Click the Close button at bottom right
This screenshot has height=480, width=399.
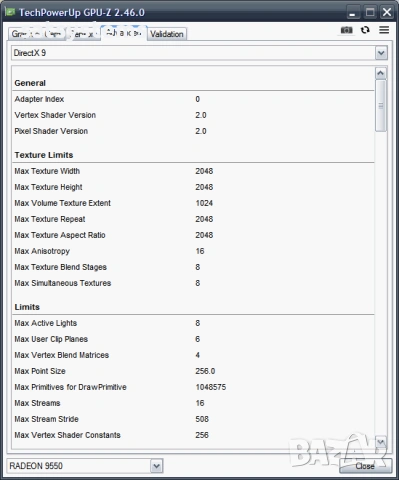click(365, 466)
